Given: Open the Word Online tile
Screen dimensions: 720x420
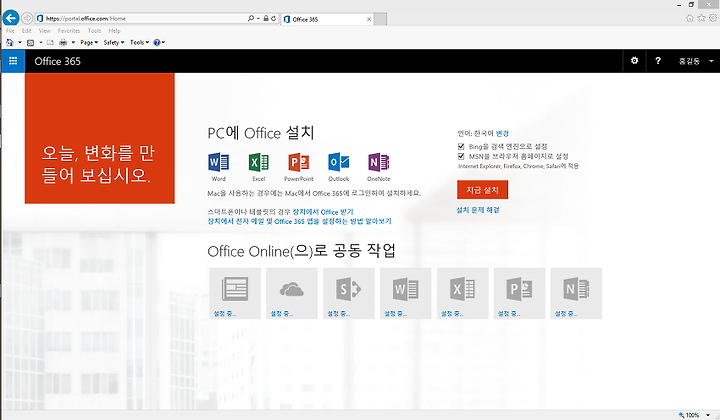Looking at the screenshot, I should pos(405,293).
